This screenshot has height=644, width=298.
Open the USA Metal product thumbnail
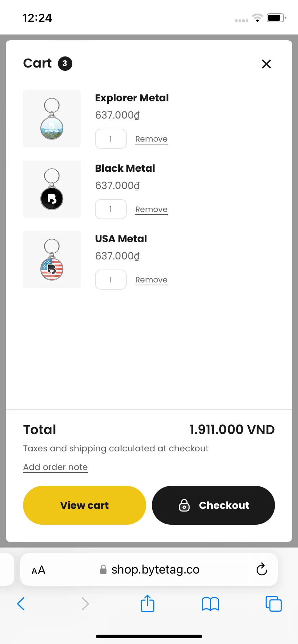(x=52, y=259)
